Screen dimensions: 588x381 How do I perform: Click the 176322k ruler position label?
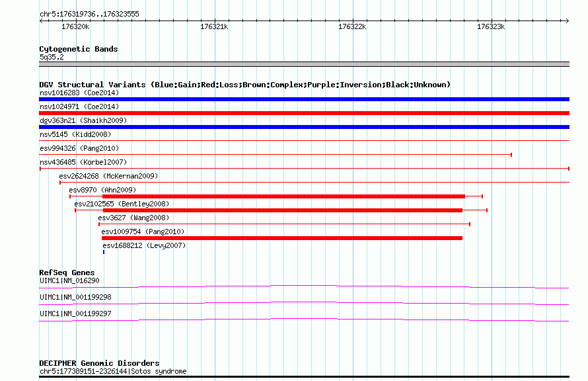pyautogui.click(x=352, y=26)
